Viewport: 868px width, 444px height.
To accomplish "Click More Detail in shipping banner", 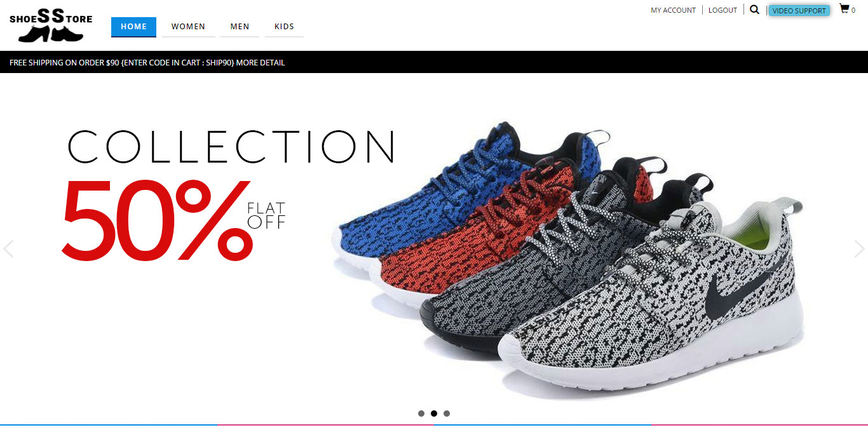I will (261, 63).
